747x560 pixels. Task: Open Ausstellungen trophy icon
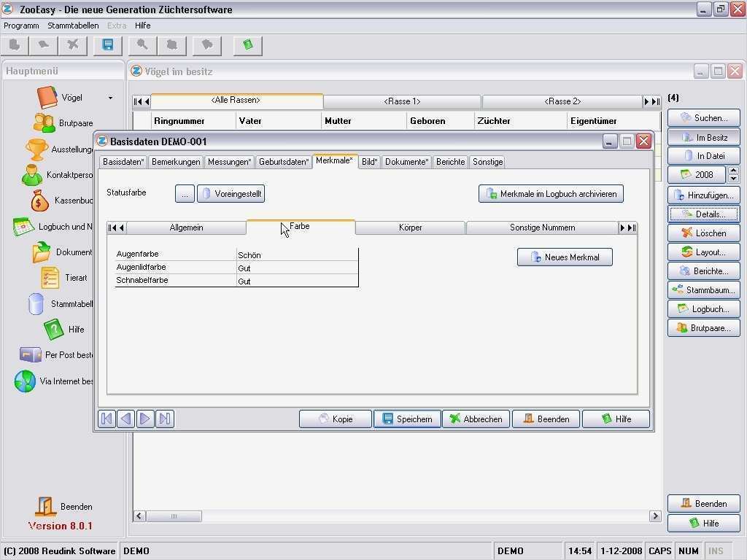(x=36, y=149)
